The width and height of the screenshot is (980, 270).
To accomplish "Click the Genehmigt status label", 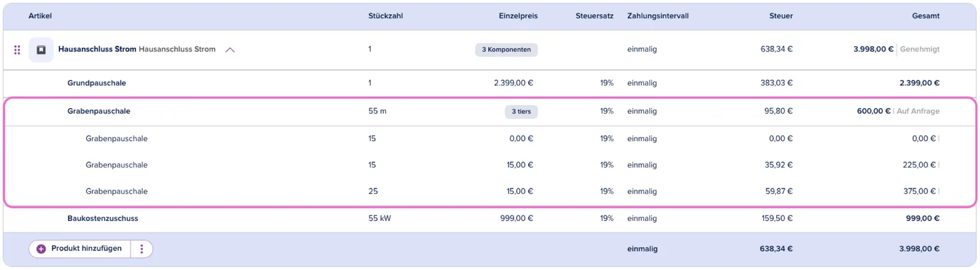I will pyautogui.click(x=920, y=49).
